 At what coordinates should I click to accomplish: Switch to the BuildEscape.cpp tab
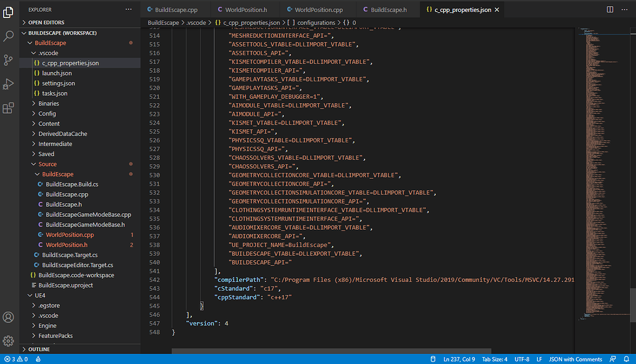[x=175, y=9]
